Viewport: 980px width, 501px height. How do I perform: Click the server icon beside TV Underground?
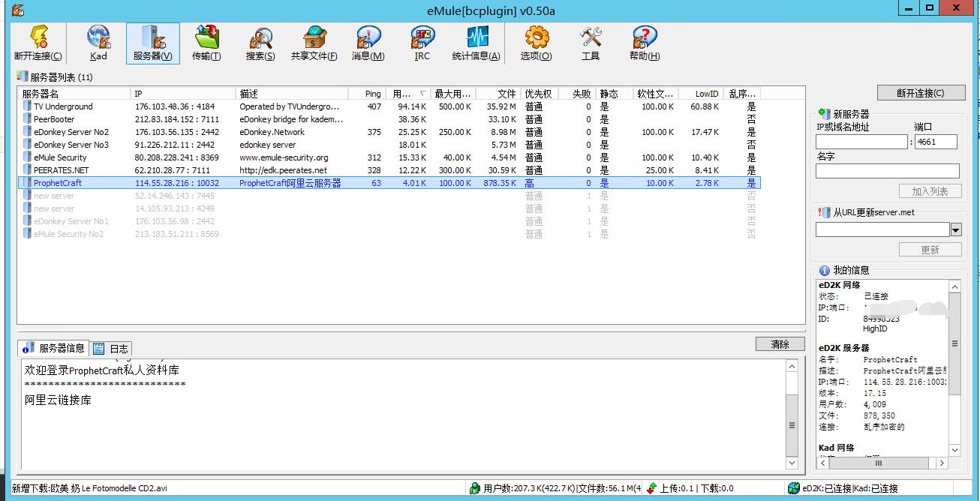(x=27, y=106)
